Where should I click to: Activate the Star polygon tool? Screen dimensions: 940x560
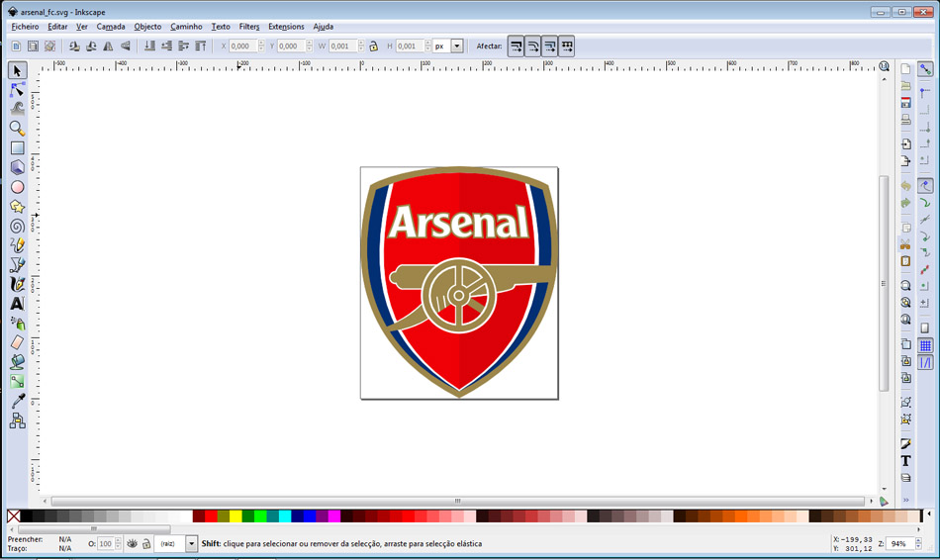[x=17, y=207]
